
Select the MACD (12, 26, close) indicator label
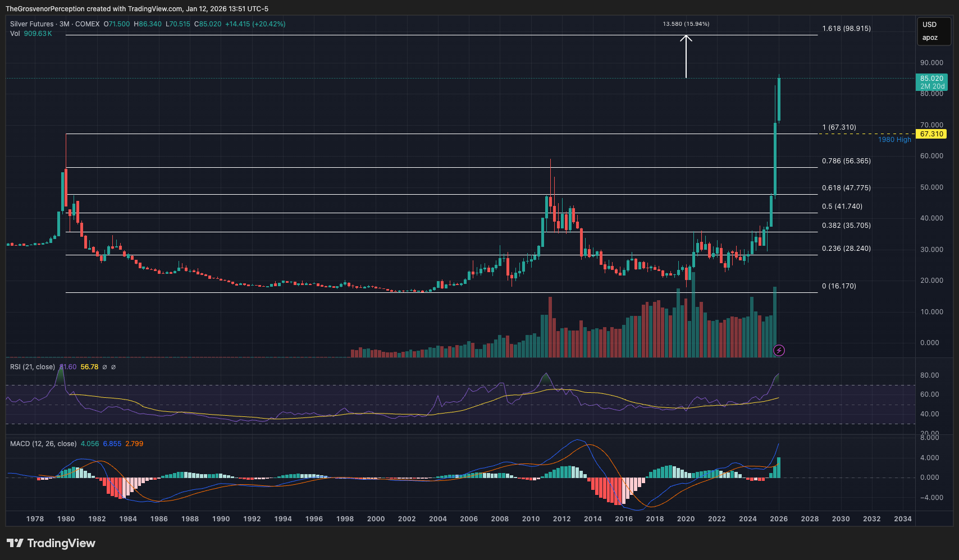click(43, 444)
